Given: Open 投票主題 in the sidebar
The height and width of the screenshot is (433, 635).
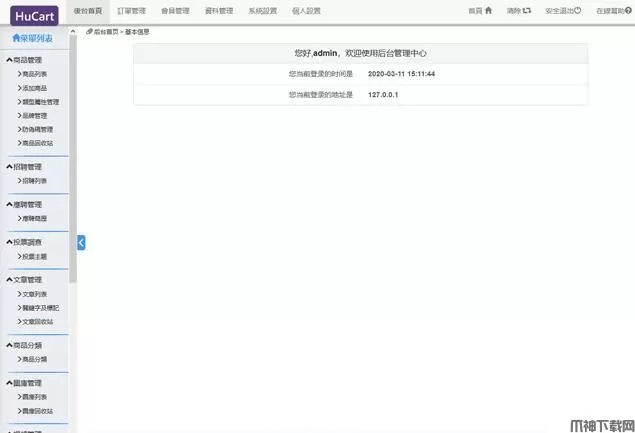Looking at the screenshot, I should coord(32,256).
